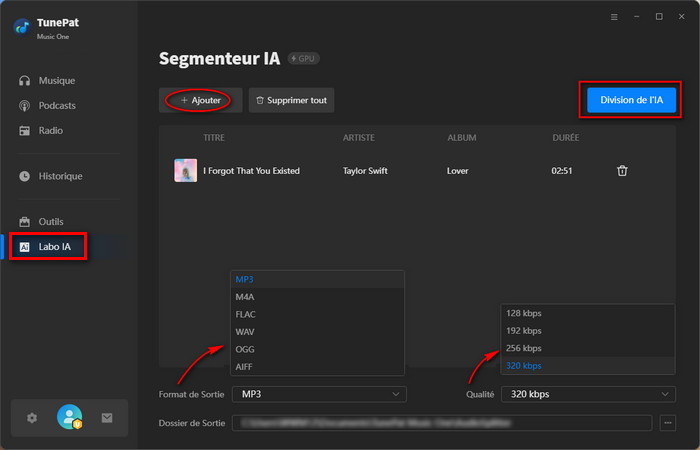Image resolution: width=700 pixels, height=450 pixels.
Task: Open the Podcasts section
Action: coord(57,106)
